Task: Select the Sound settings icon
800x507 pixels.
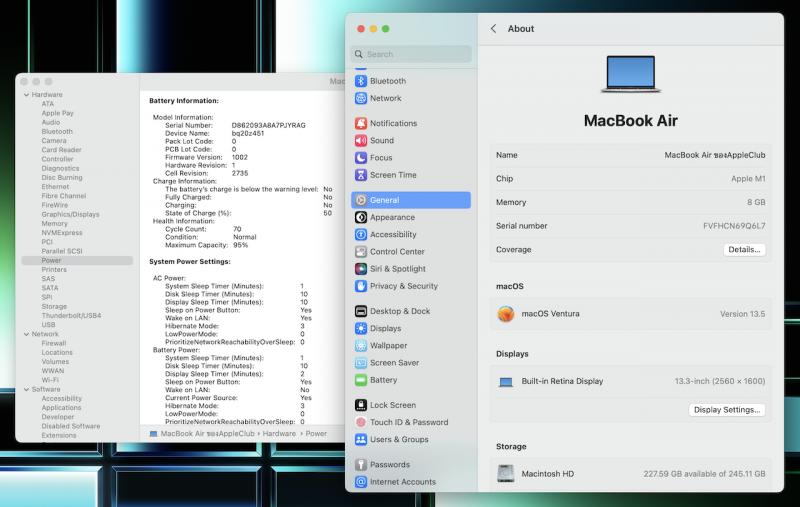Action: pos(361,141)
